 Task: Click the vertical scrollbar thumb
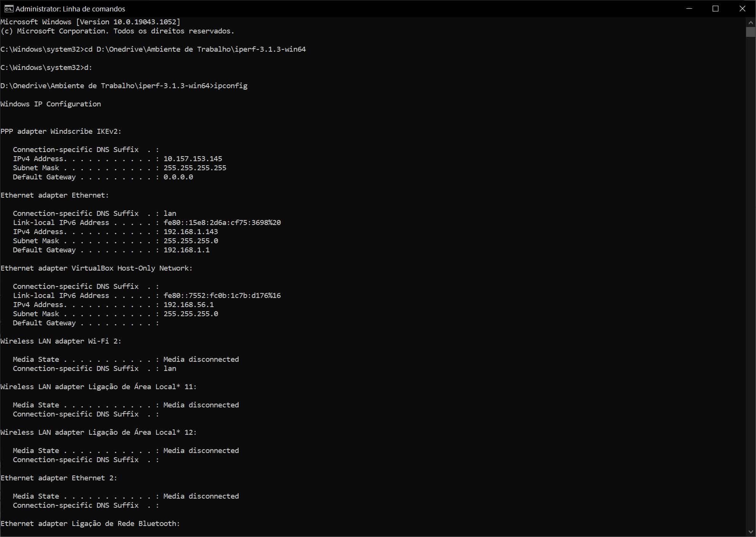tap(750, 32)
